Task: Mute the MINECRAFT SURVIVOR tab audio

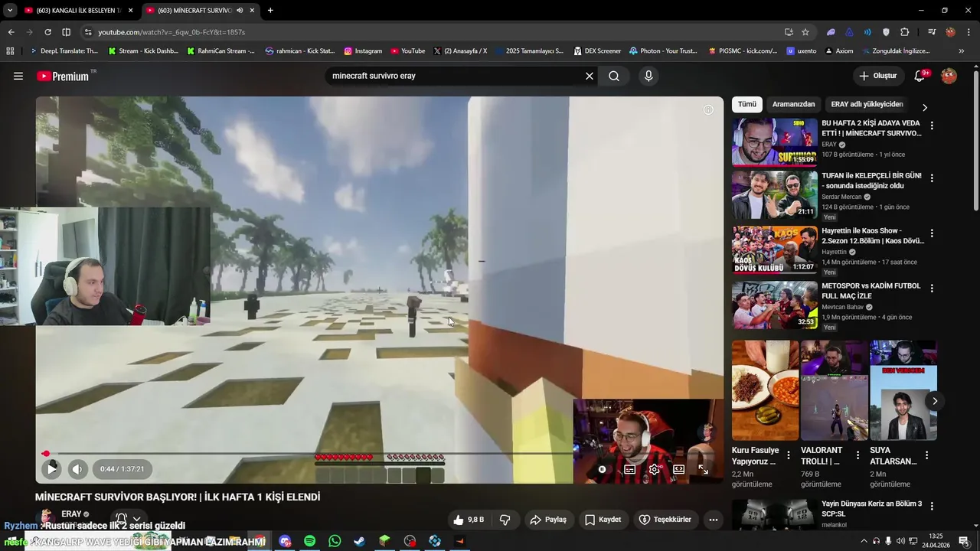Action: [x=240, y=11]
